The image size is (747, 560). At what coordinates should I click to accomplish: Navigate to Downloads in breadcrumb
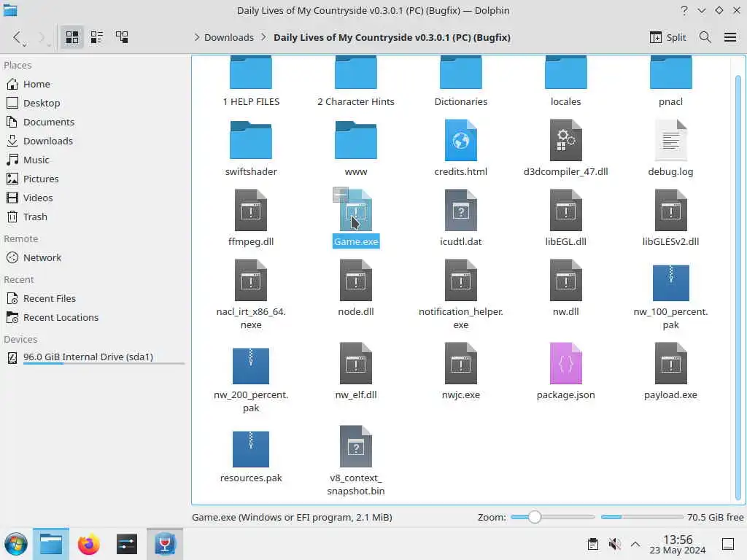coord(228,37)
